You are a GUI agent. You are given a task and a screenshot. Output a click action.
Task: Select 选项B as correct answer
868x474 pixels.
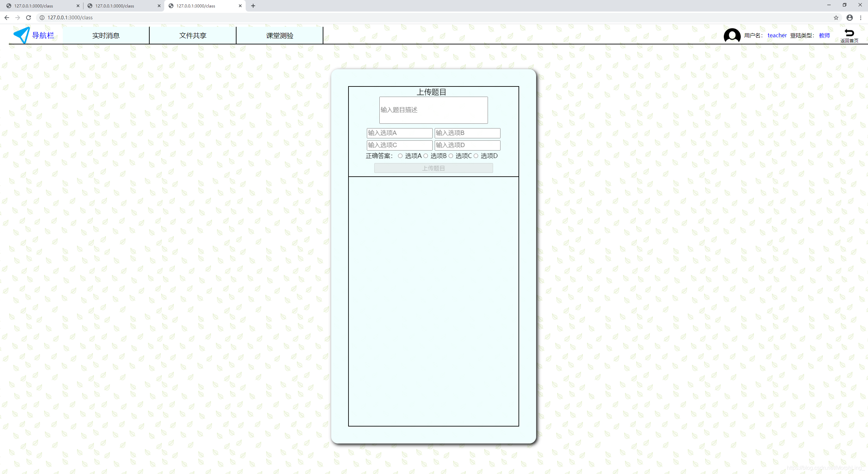tap(426, 156)
